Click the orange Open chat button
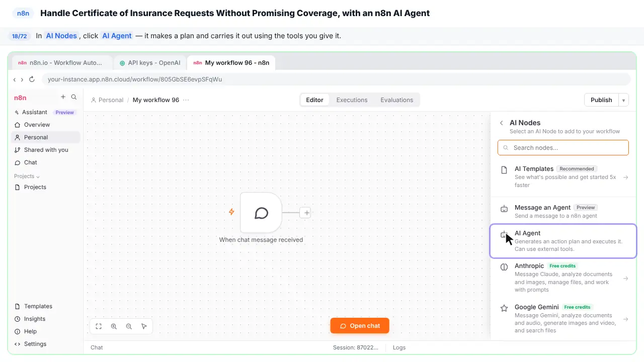Image resolution: width=644 pixels, height=362 pixels. tap(360, 326)
